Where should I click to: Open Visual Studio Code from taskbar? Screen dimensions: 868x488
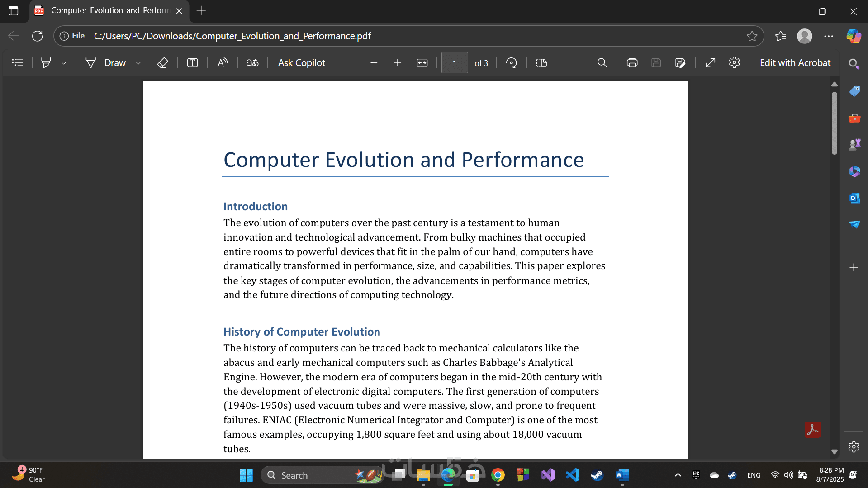[x=572, y=475]
